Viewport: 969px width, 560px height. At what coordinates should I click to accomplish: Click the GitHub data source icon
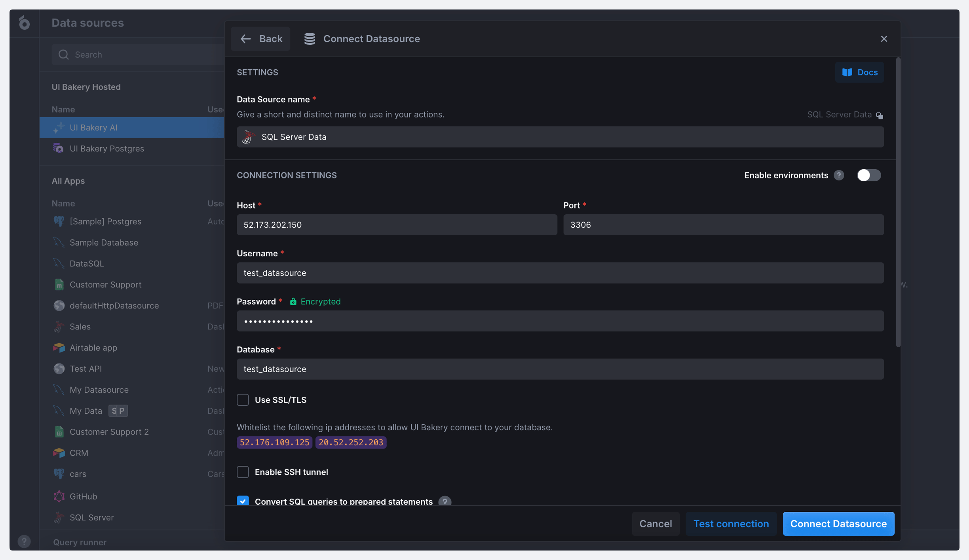(59, 496)
